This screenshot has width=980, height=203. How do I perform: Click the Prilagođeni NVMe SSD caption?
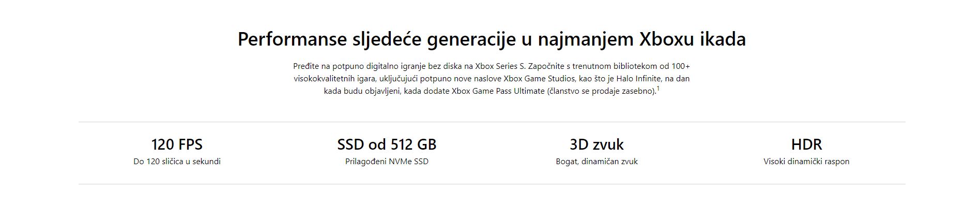coord(387,162)
